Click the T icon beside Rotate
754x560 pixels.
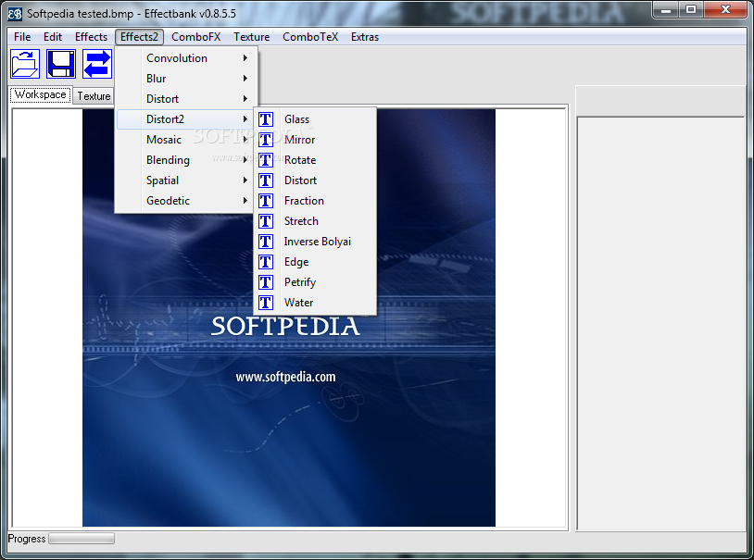click(266, 160)
